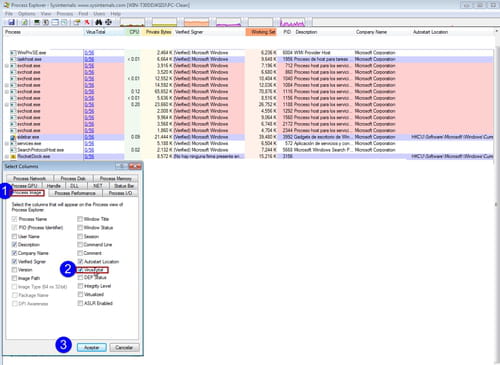Image resolution: width=500 pixels, height=365 pixels.
Task: Open VirusTotal 0/56 link for taskhost.exe
Action: pos(89,59)
